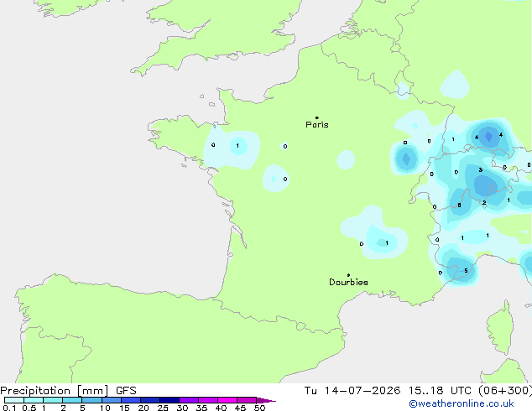Image resolution: width=532 pixels, height=411 pixels.
Task: Pick the 30–35 mm purple legend swatch
Action: (x=189, y=400)
